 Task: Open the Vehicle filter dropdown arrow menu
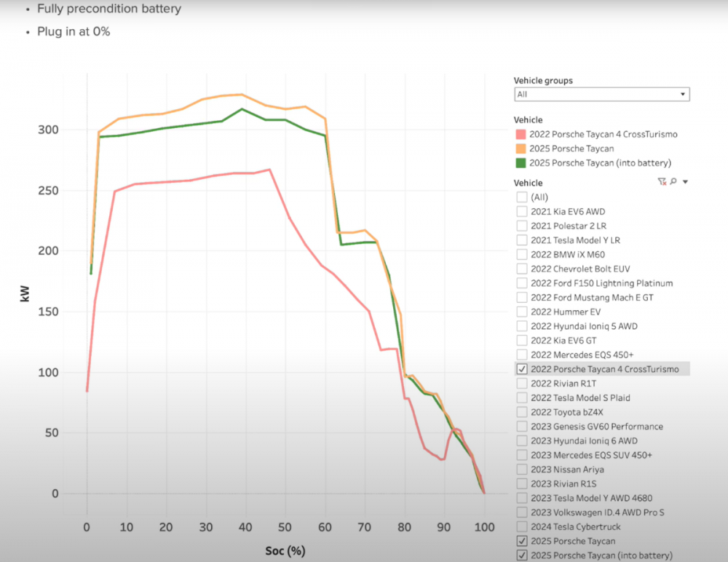point(685,182)
